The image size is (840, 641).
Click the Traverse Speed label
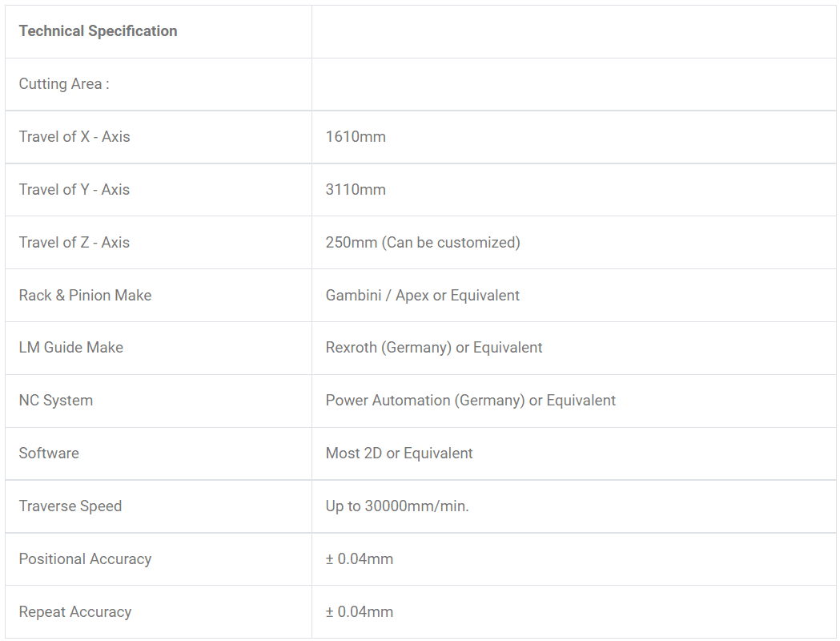70,506
